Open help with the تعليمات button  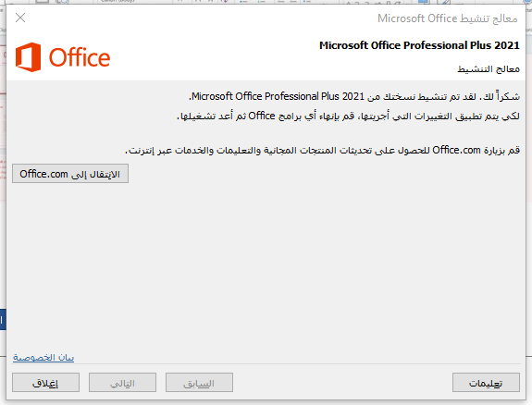point(486,383)
